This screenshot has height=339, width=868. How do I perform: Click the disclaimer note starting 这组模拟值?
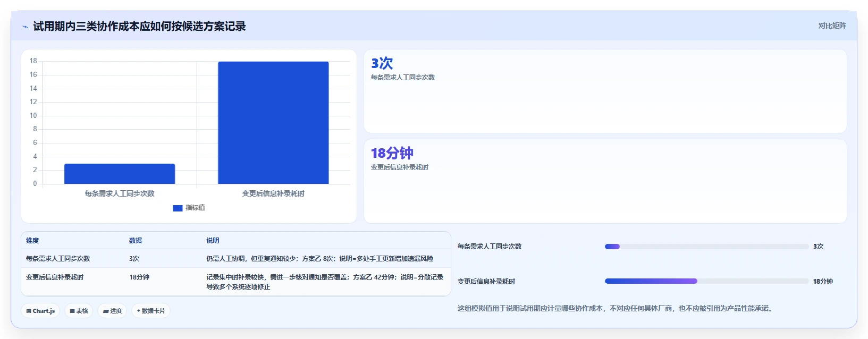click(x=615, y=308)
